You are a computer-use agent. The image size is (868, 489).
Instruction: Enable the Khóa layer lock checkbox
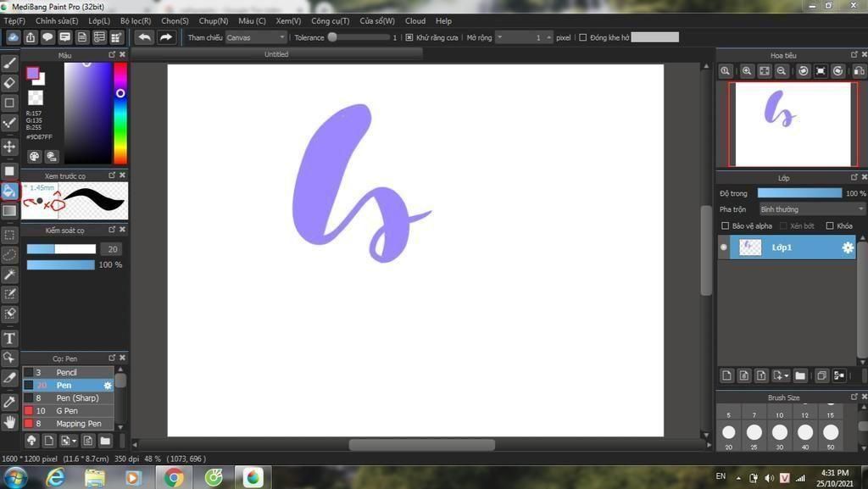[x=829, y=225]
